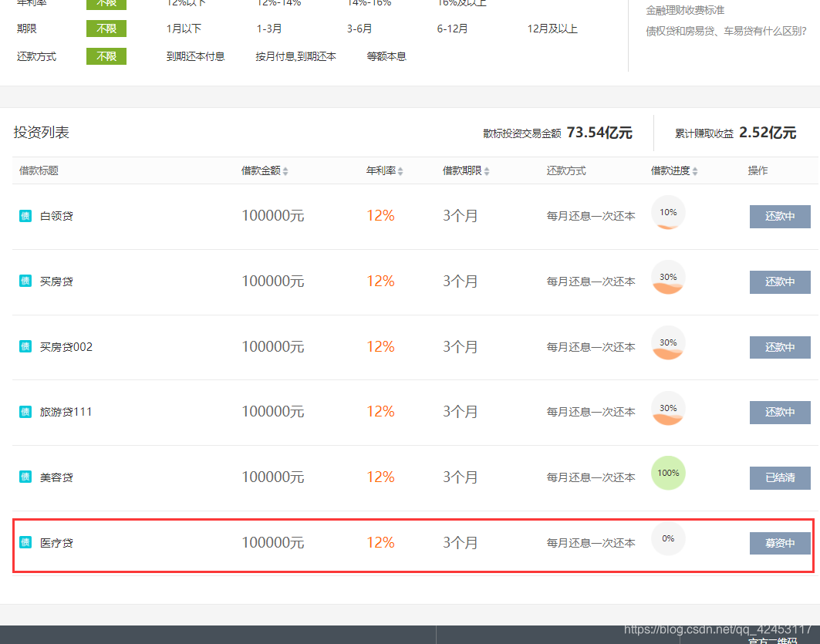The image size is (820, 644).
Task: Select 不限 for 期限 filter
Action: pyautogui.click(x=106, y=29)
